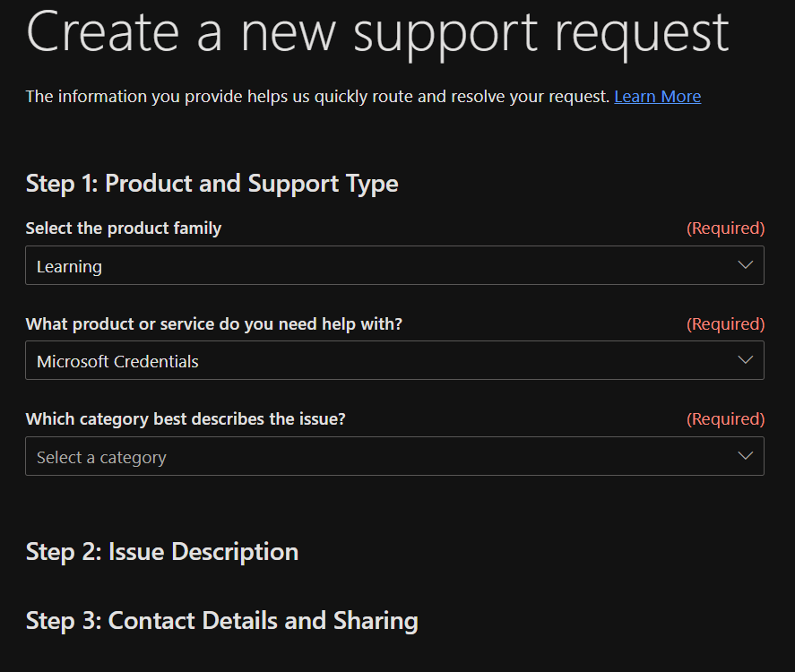
Task: Click the 'Step 1: Product and Support Type' heading
Action: 212,184
